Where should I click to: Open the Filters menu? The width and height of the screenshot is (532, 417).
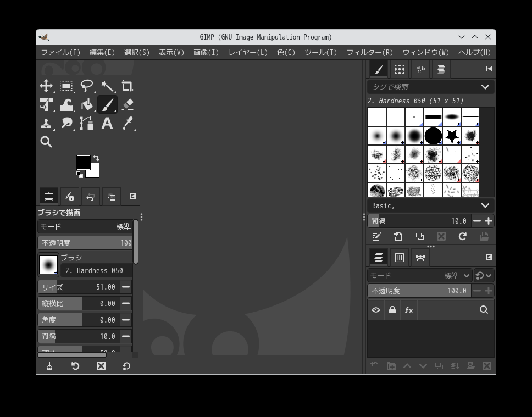pos(369,52)
